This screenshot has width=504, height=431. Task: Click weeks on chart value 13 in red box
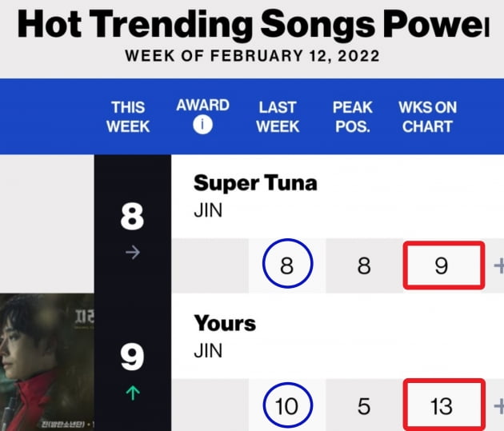(x=444, y=405)
